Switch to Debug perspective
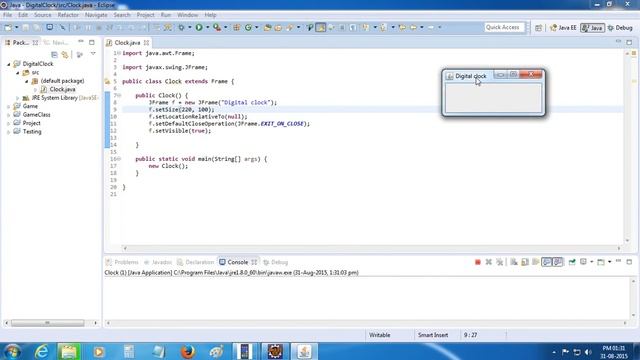 point(620,28)
